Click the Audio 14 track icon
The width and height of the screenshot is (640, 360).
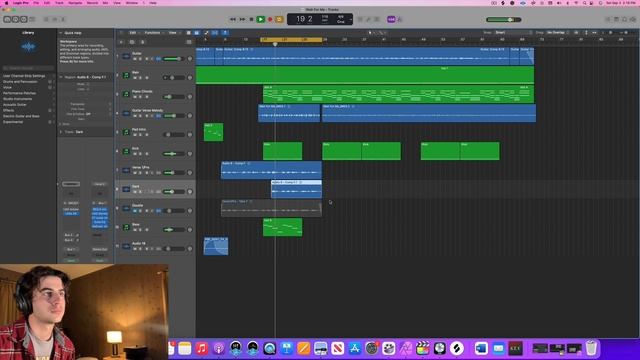(x=126, y=246)
